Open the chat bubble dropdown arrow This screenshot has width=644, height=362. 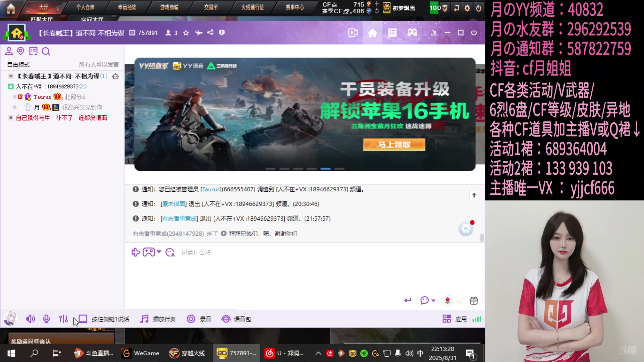point(433,301)
